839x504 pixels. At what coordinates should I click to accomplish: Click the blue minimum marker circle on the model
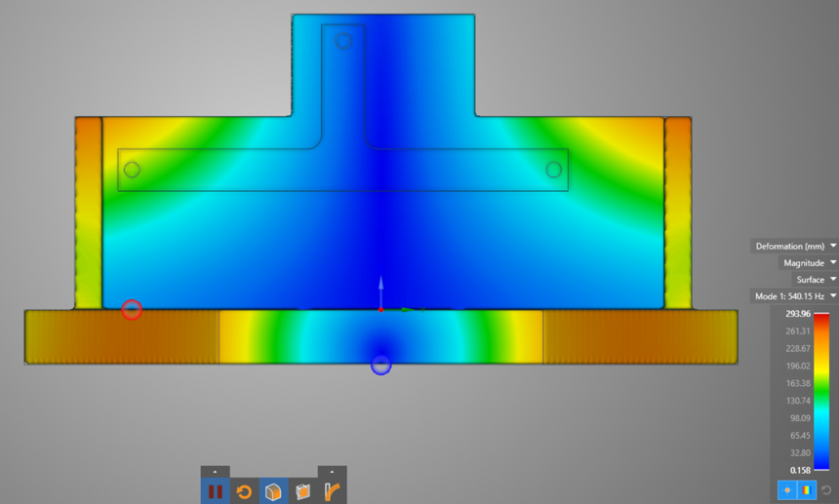381,365
